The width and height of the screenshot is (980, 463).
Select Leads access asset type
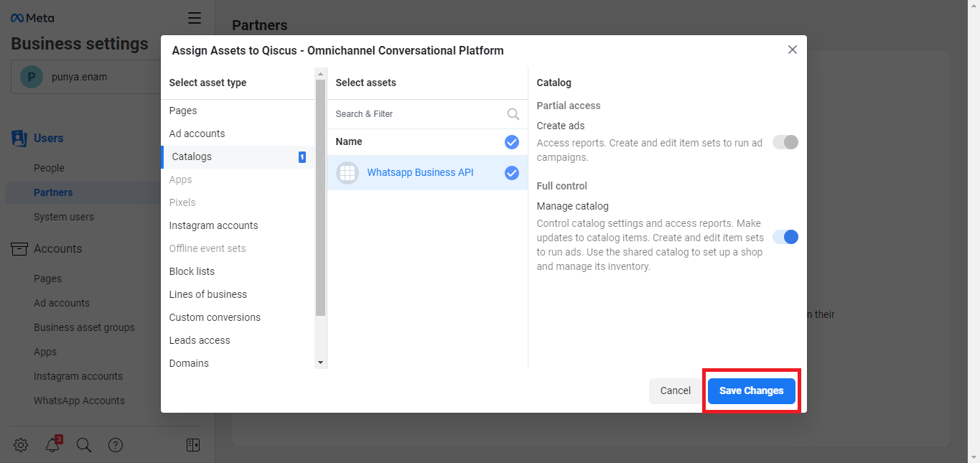[238, 340]
